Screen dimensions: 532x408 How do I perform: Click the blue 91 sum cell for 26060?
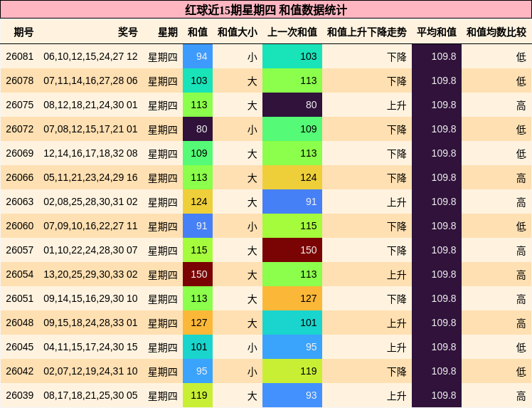pos(198,226)
